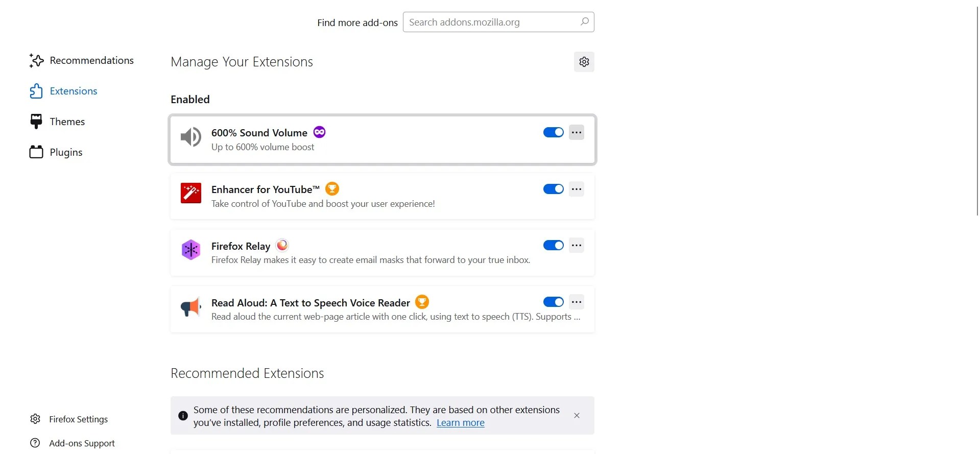Viewport: 980px width, 454px height.
Task: Toggle off Enhancer for YouTube
Action: pos(553,189)
